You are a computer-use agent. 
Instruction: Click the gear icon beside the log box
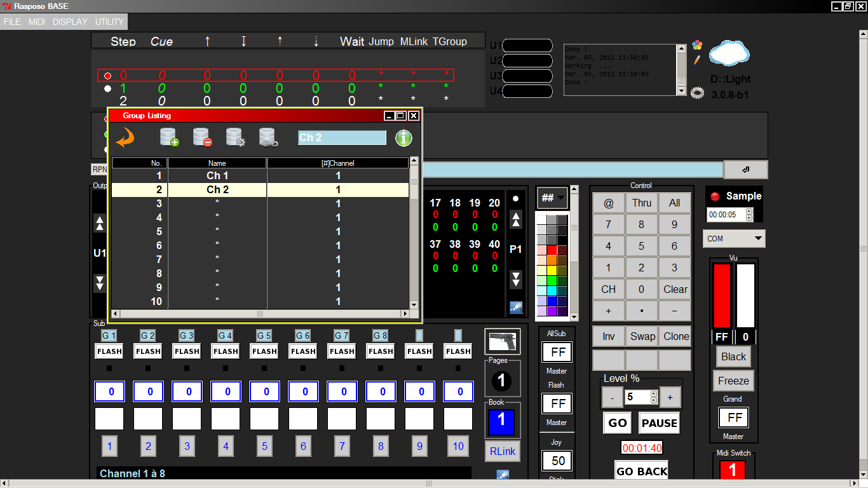pos(697,93)
